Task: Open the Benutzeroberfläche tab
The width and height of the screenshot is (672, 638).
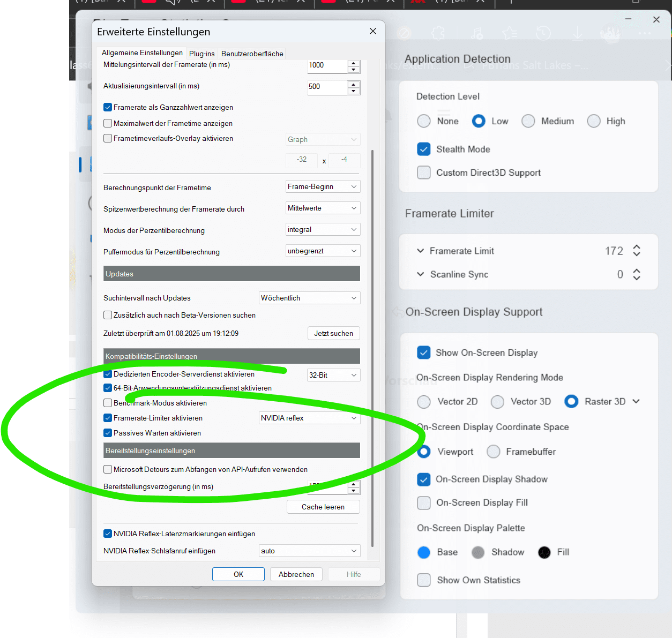Action: [252, 54]
